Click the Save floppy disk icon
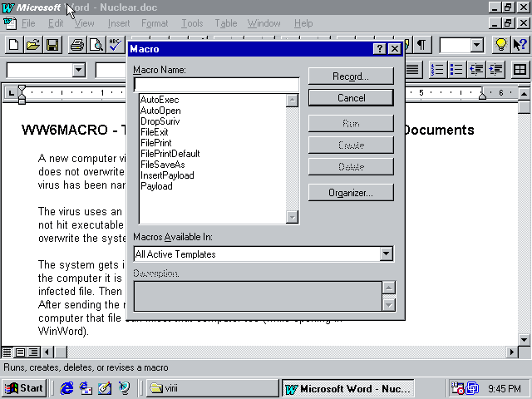 [x=52, y=44]
